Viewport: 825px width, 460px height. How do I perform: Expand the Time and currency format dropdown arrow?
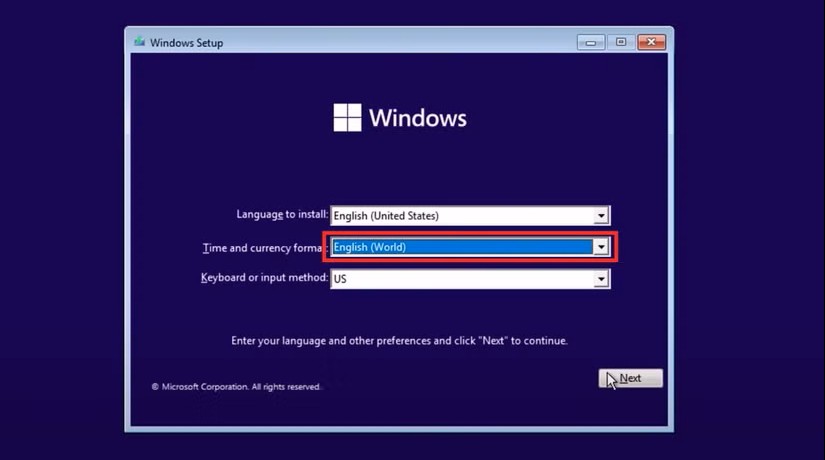click(601, 247)
